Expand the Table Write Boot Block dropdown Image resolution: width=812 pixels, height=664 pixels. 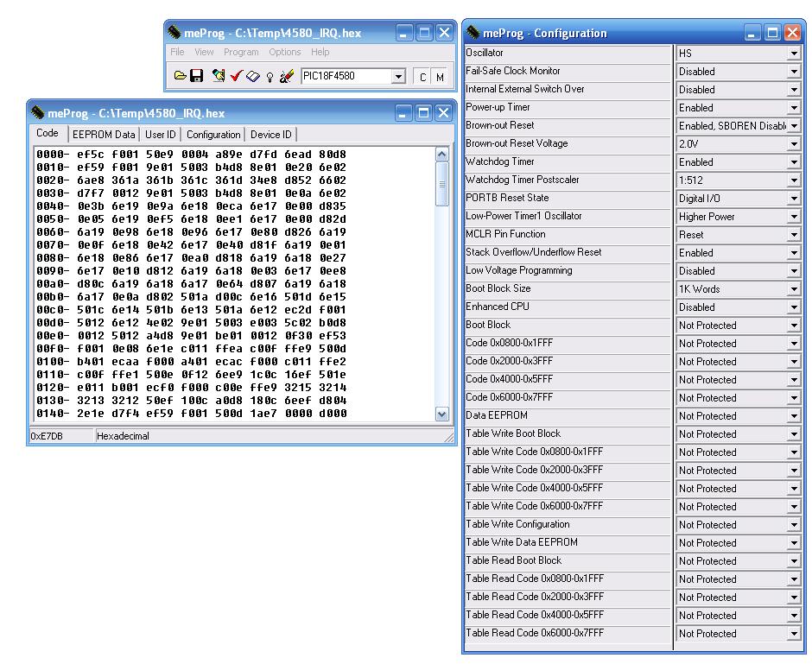794,433
